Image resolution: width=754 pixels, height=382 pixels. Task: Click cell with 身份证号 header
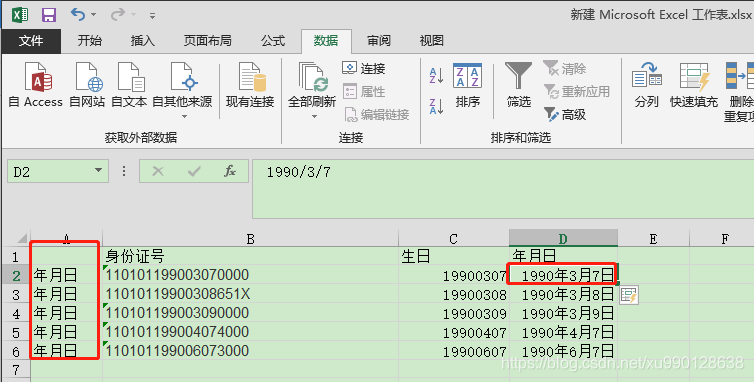point(250,256)
